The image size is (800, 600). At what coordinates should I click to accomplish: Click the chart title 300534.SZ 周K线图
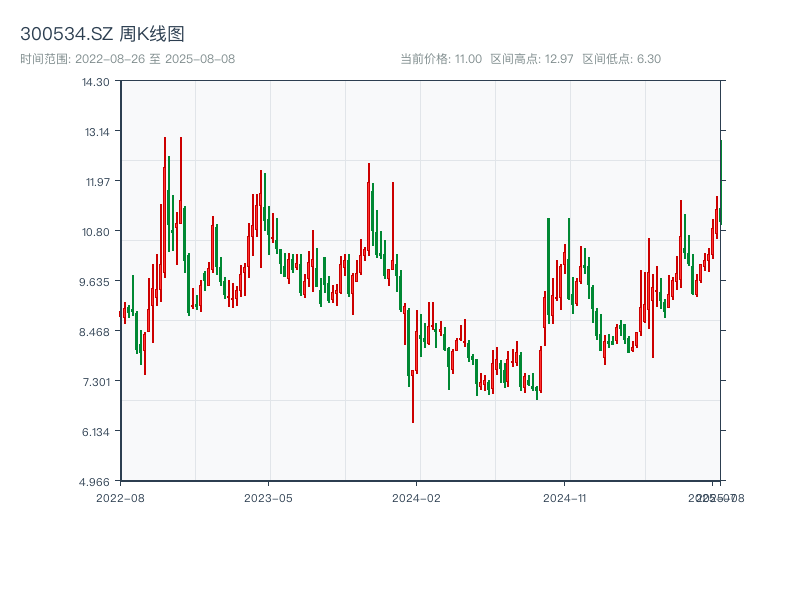(102, 34)
